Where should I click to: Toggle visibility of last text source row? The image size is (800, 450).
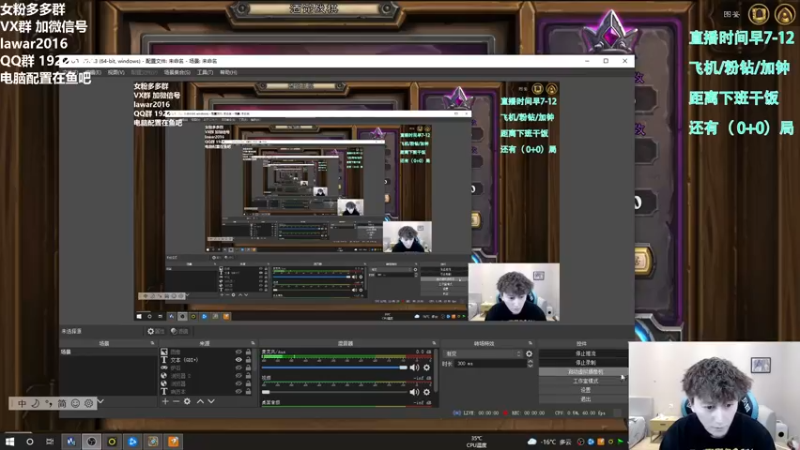coord(238,391)
